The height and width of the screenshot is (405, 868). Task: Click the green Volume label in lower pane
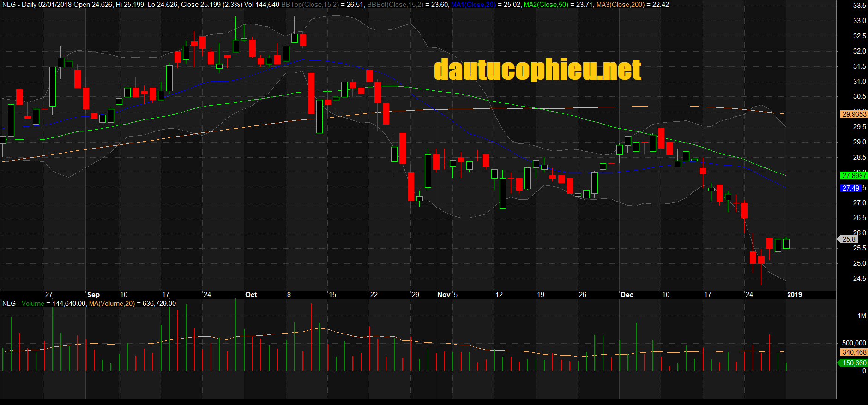33,304
